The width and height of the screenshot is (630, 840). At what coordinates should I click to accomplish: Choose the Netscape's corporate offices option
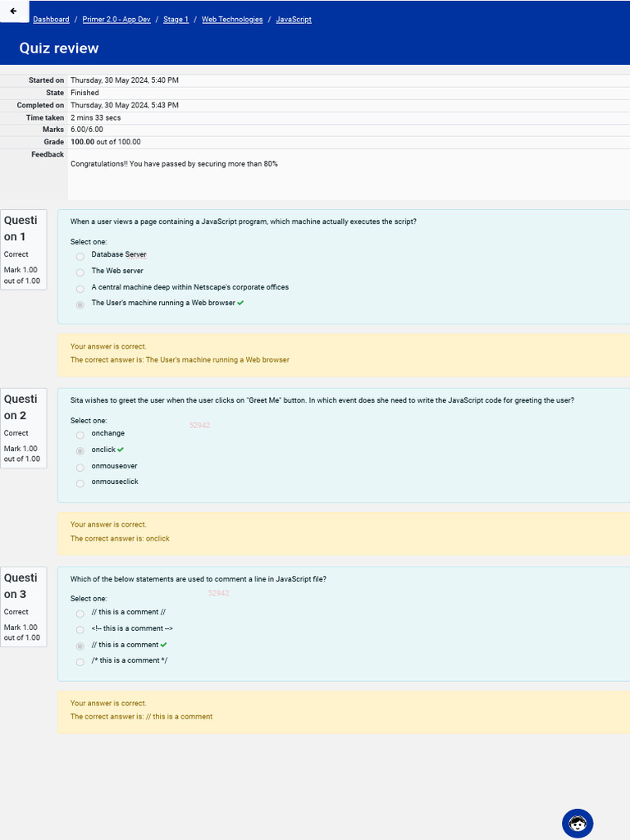[x=80, y=289]
